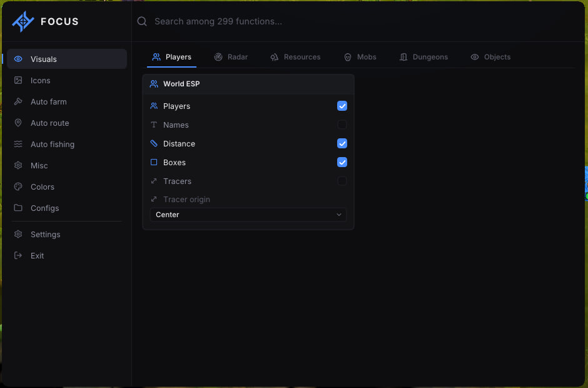Switch to the Dungeons tab

point(423,57)
